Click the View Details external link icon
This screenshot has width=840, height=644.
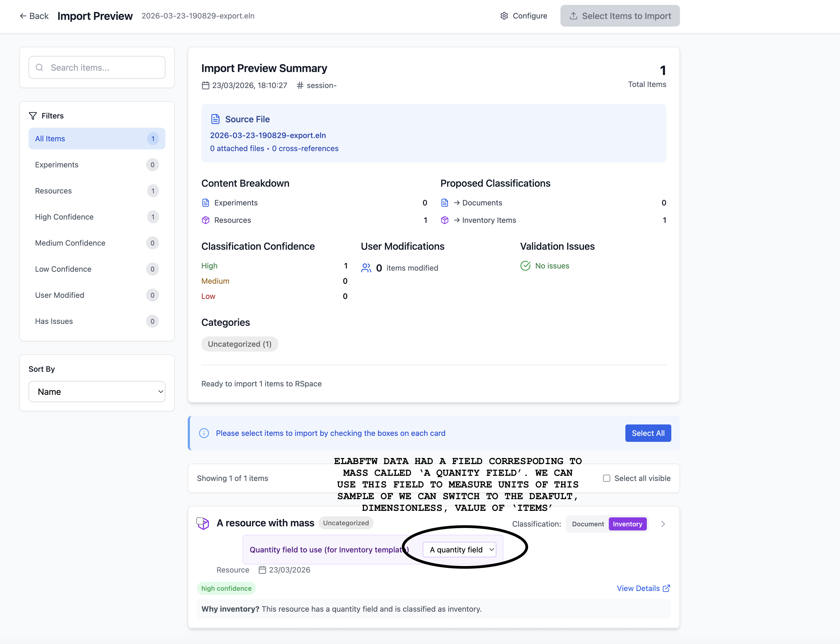(666, 588)
